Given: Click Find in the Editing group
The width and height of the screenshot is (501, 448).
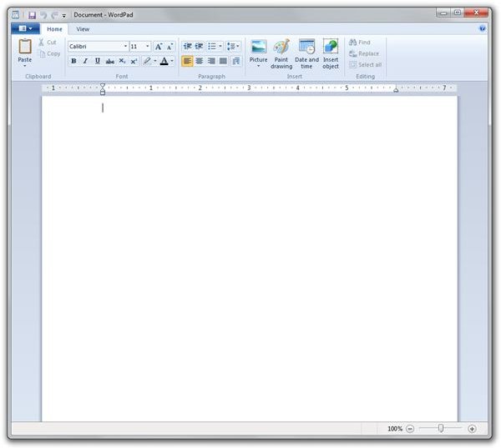Looking at the screenshot, I should pos(360,43).
